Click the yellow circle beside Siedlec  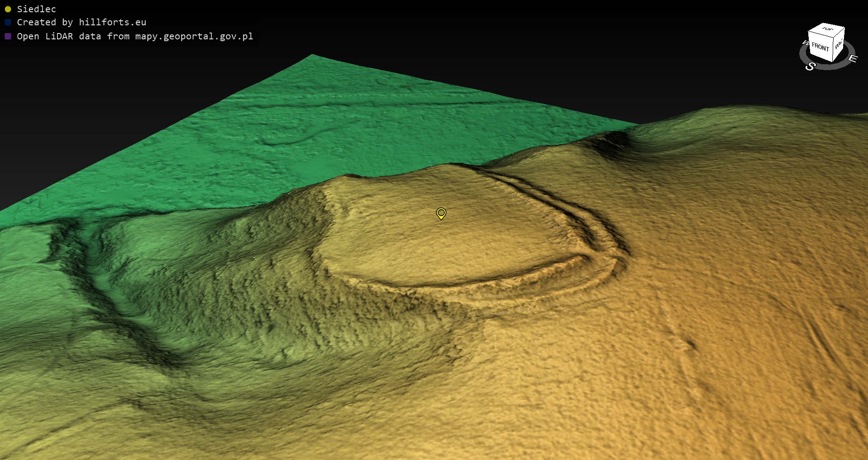(x=8, y=9)
